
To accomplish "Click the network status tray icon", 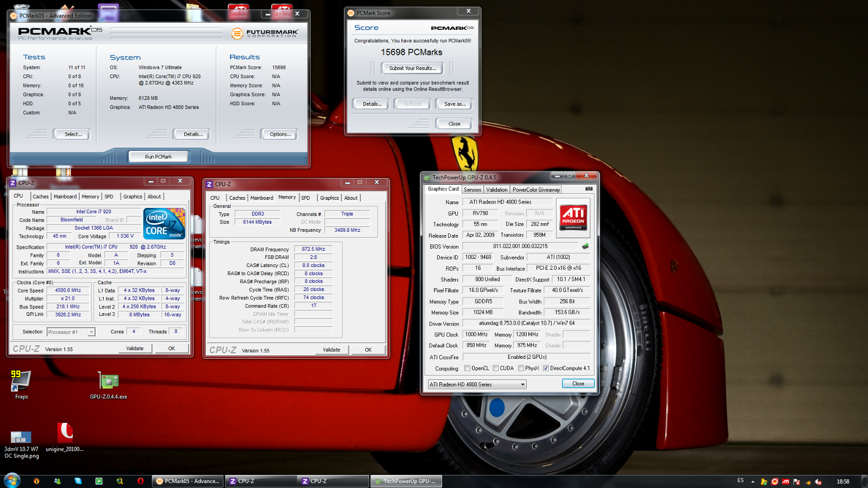I will click(807, 481).
